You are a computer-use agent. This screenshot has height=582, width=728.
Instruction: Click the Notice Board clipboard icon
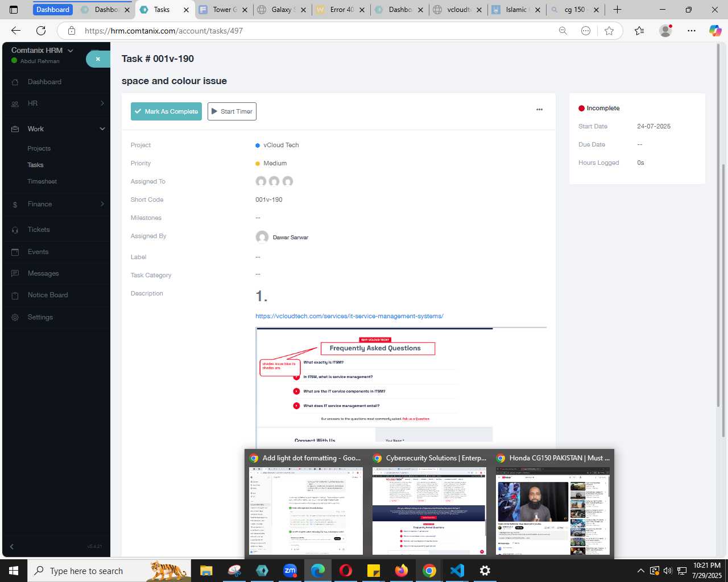[15, 296]
